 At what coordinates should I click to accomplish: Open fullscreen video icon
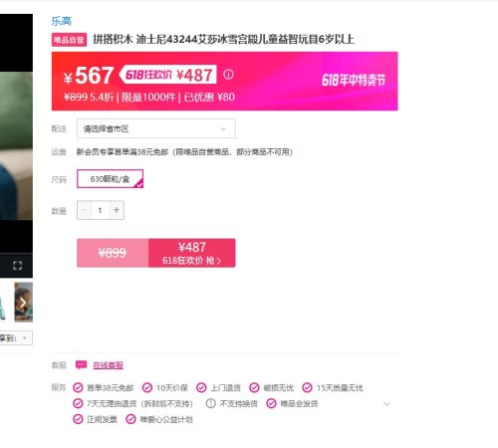click(x=17, y=265)
